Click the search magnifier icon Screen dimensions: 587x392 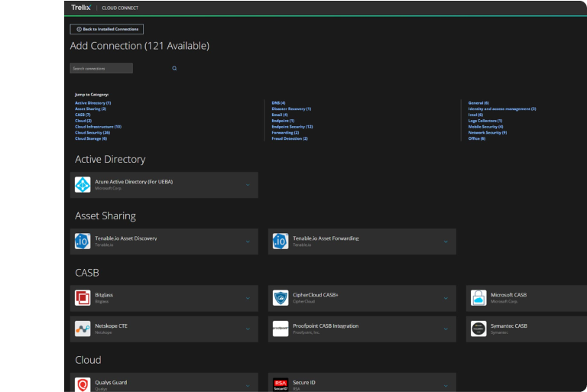click(174, 68)
